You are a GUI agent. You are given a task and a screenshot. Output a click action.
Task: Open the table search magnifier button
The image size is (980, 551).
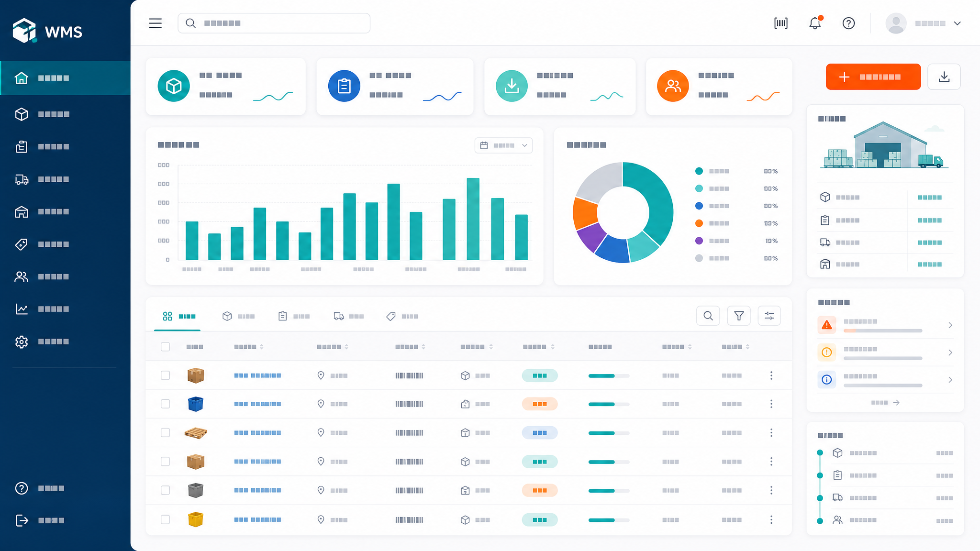708,316
